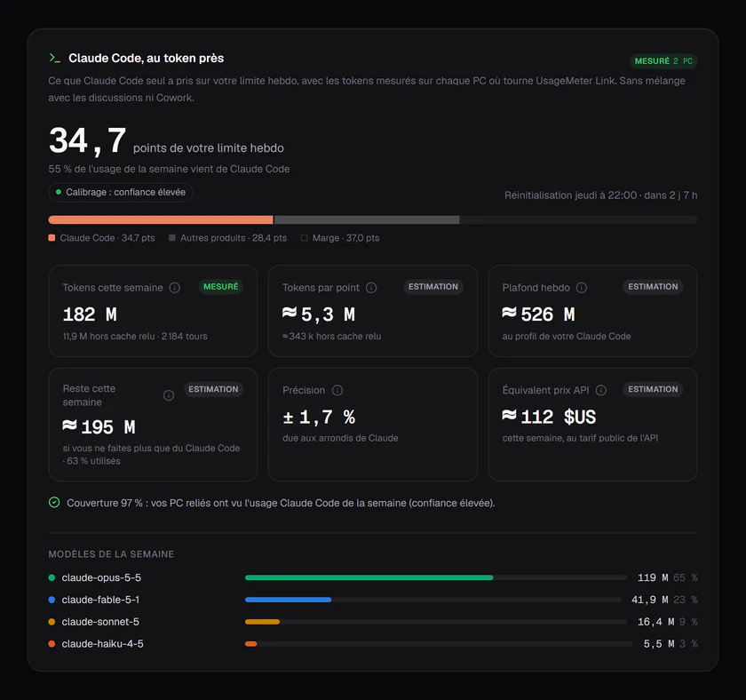Click the blue dot next to claude-fable-5-1
Screen dimensions: 746x700
click(52, 600)
